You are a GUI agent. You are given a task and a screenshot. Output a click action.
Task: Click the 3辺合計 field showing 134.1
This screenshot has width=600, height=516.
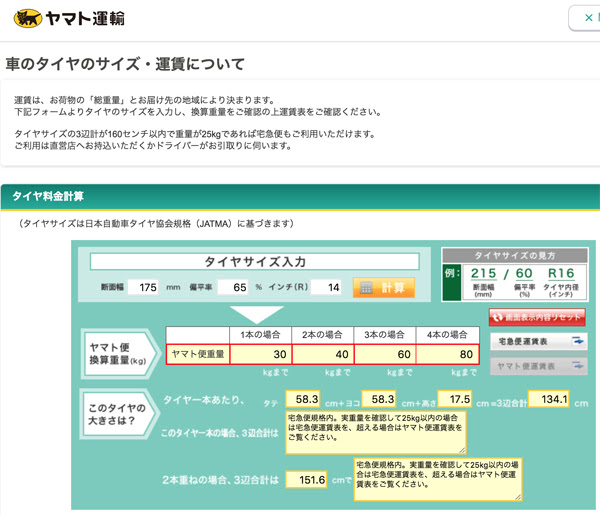point(548,399)
